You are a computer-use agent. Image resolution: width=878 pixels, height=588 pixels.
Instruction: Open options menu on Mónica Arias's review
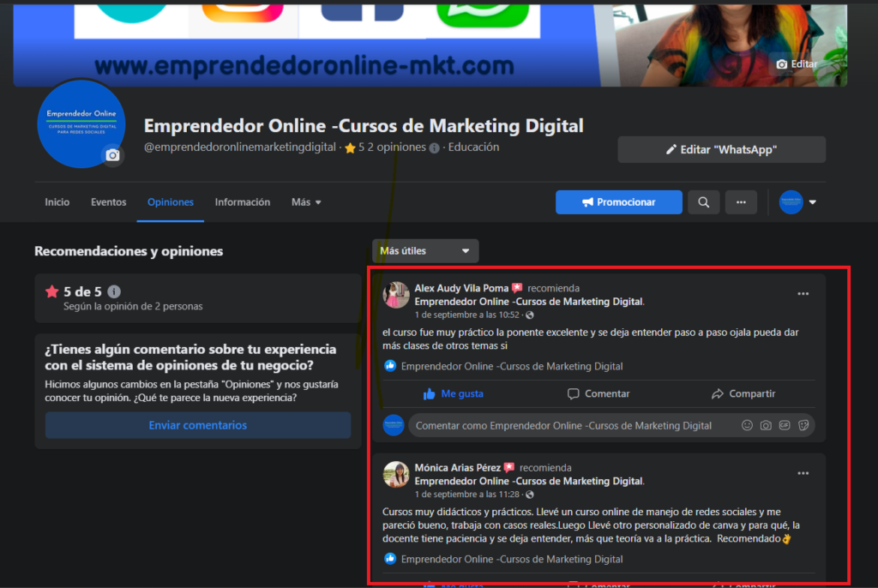(803, 473)
